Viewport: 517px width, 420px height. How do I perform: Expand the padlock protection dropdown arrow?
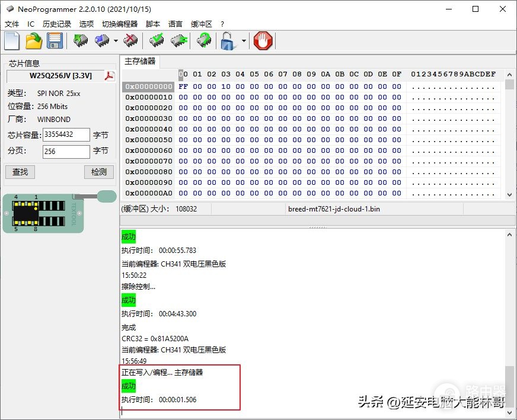point(244,41)
